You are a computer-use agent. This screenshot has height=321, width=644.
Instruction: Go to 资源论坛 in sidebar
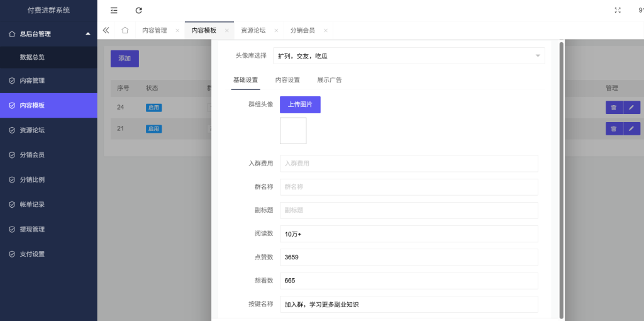click(48, 130)
